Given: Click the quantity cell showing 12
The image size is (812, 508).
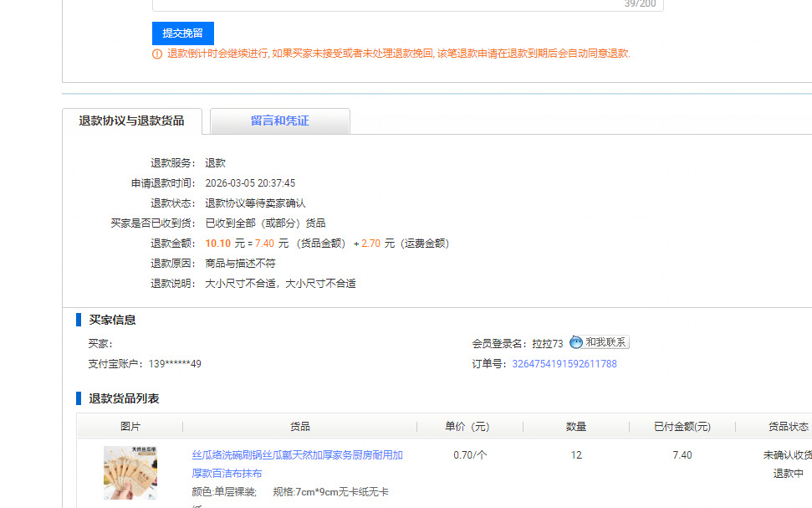Looking at the screenshot, I should pos(576,455).
